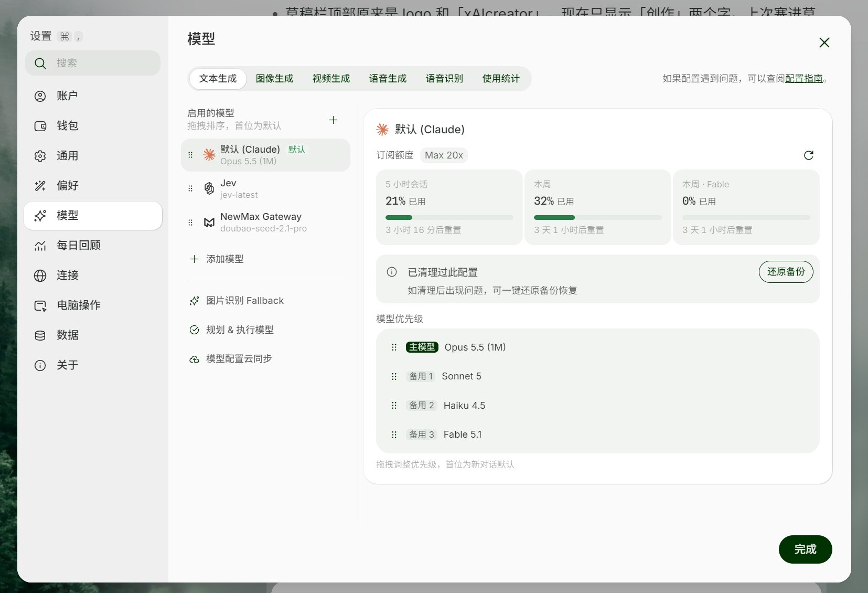Screen dimensions: 868x593
Task: Open 规划 & 执行模型 settings
Action: click(231, 330)
